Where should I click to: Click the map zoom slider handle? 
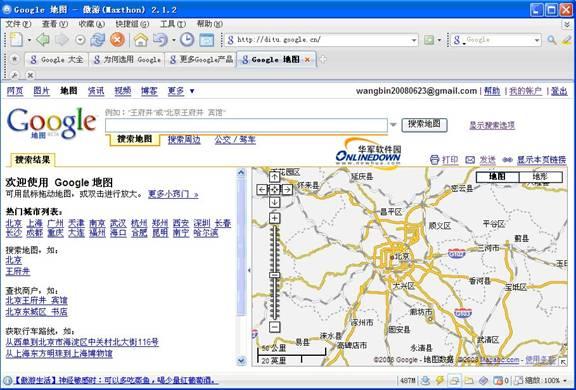pos(274,275)
